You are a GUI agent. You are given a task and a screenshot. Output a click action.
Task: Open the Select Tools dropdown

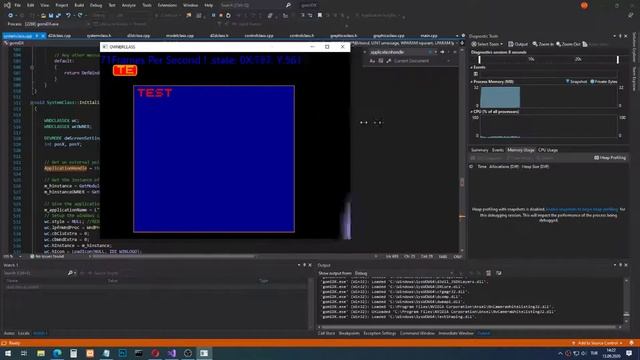tap(487, 44)
